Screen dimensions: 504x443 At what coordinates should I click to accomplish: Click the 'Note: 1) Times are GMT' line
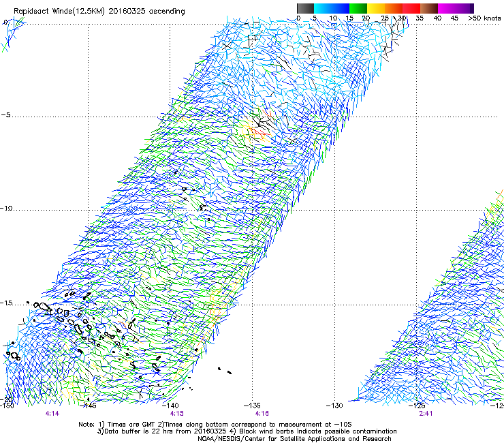[x=215, y=425]
